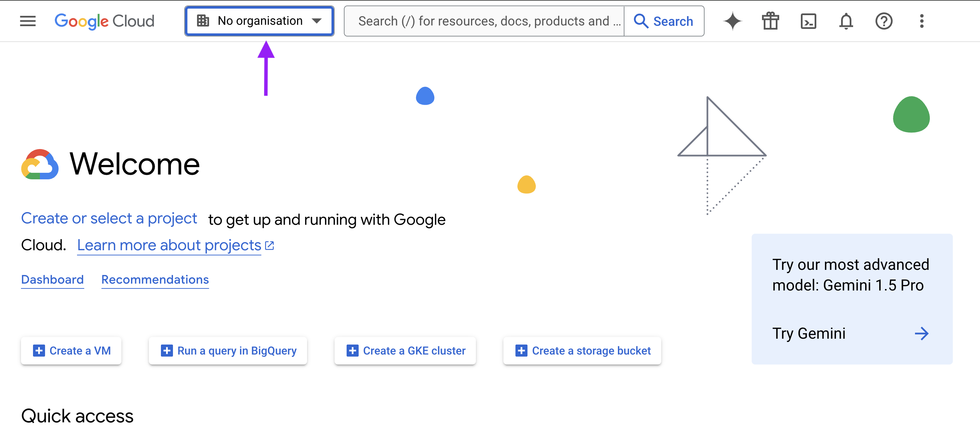The height and width of the screenshot is (433, 980).
Task: Click Create a GKE cluster button
Action: pos(405,351)
